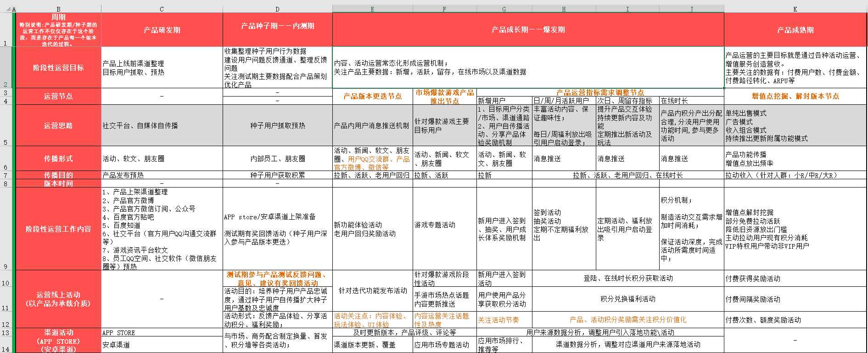Click the 拉动收入(针对人群) cell
Viewport: 868px width, 353px height.
pos(795,175)
